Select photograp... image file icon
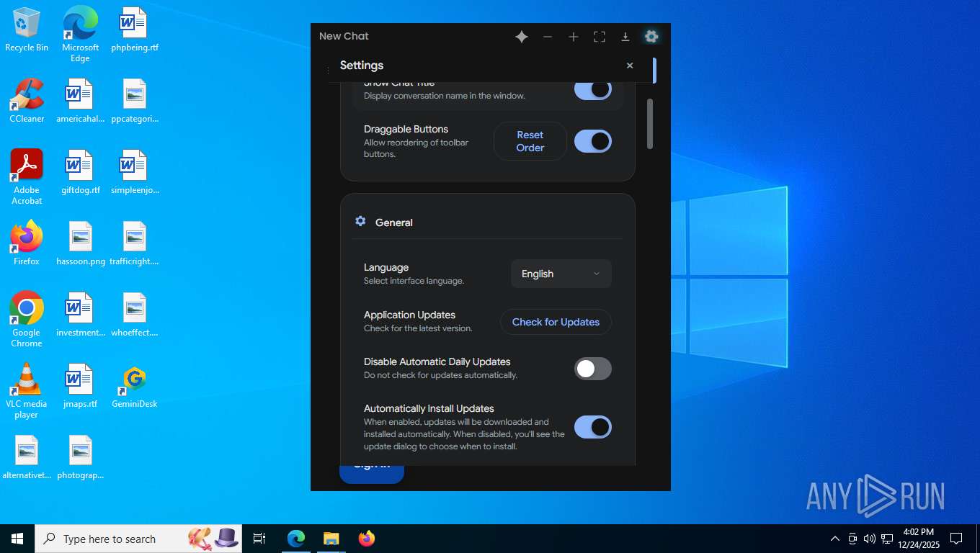Viewport: 980px width, 553px height. pyautogui.click(x=80, y=457)
